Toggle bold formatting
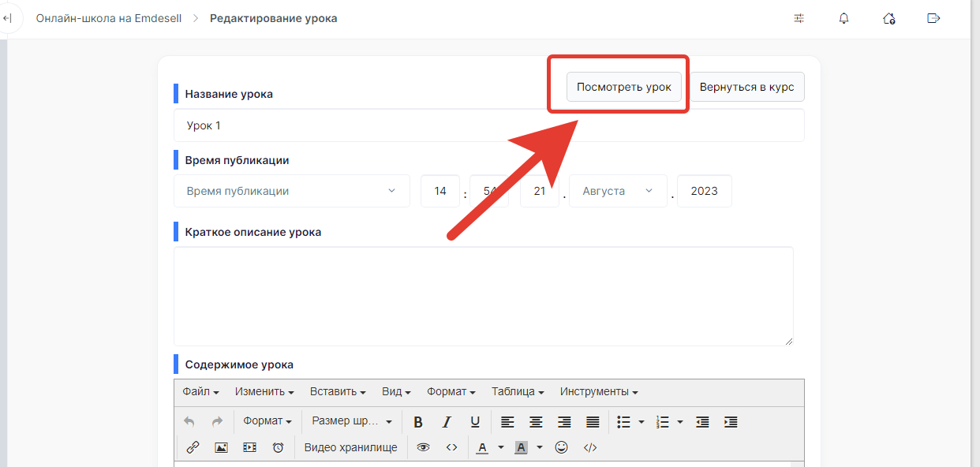Image resolution: width=980 pixels, height=467 pixels. pos(418,421)
